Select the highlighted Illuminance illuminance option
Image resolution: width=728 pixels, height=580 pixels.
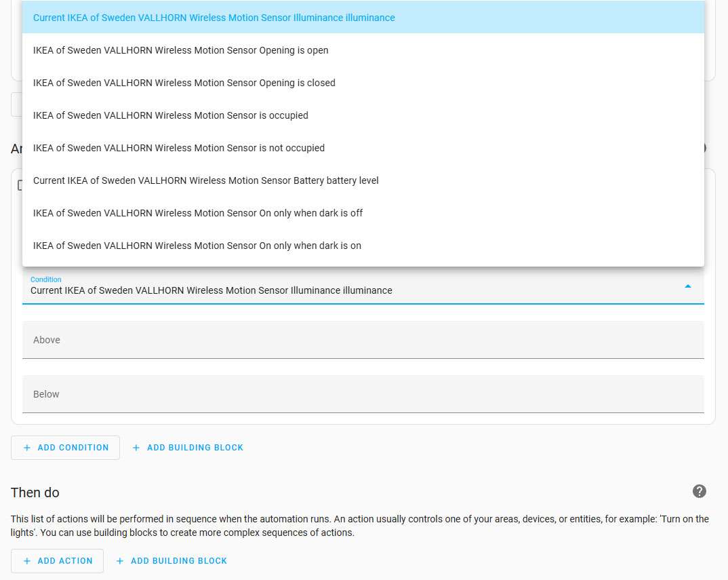(214, 18)
